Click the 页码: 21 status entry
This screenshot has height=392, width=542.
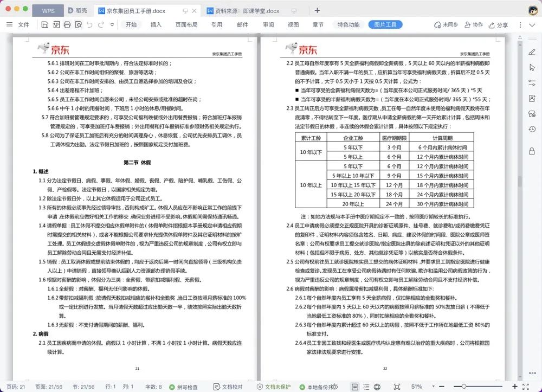(16, 387)
